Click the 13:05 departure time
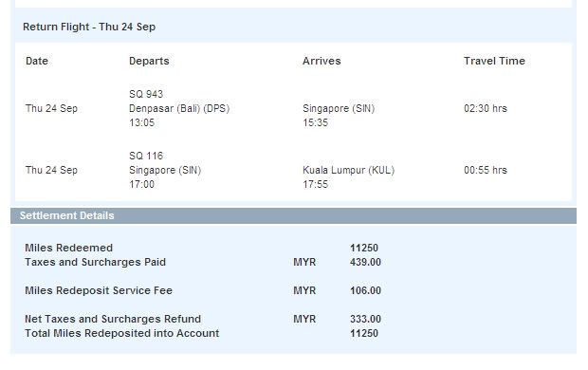This screenshot has height=370, width=588. (141, 122)
